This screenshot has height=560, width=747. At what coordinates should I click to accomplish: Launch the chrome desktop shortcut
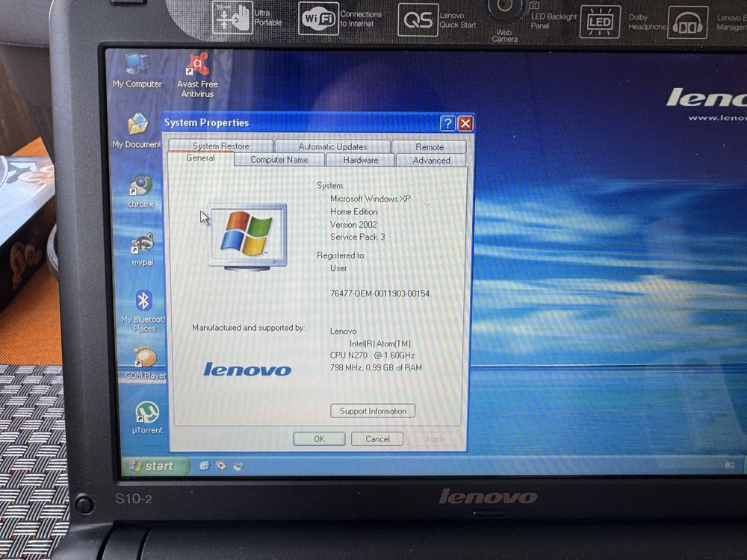click(141, 191)
